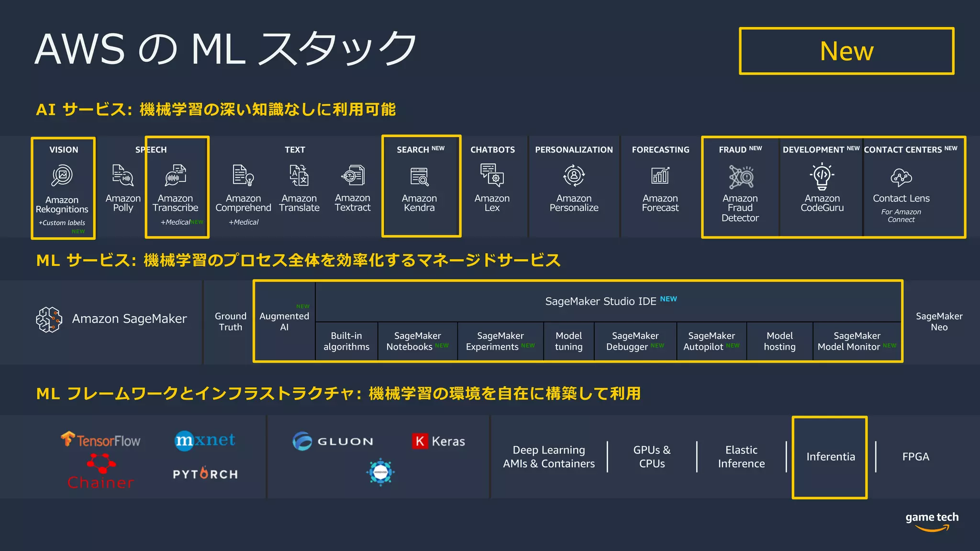Click the Amazon Translate icon
Viewport: 980px width, 551px height.
click(299, 175)
